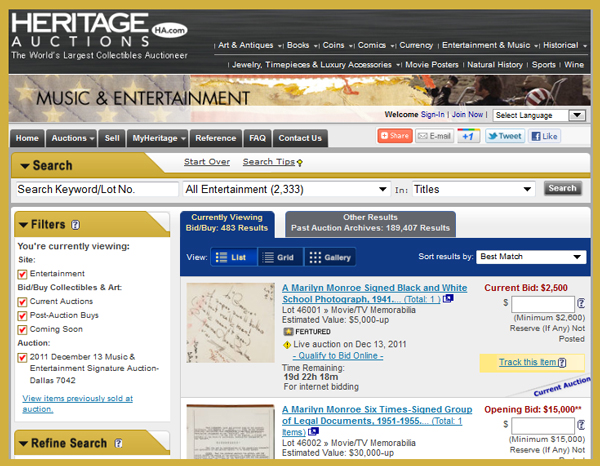The height and width of the screenshot is (466, 600).
Task: Open the Sort results by Best Match dropdown
Action: pyautogui.click(x=531, y=257)
